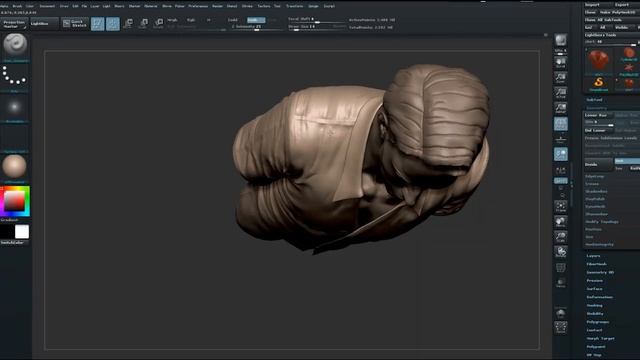Open the material sphere selector
Image resolution: width=640 pixels, height=360 pixels.
(x=15, y=167)
